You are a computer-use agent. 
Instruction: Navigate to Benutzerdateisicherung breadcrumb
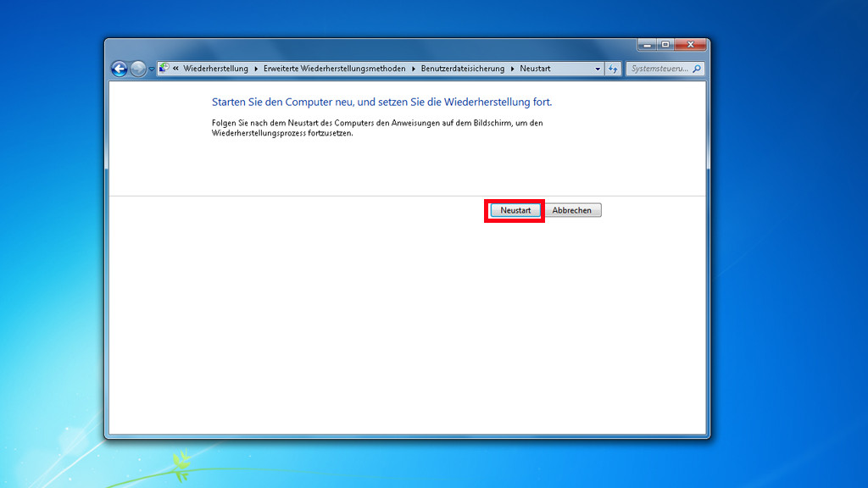point(462,69)
